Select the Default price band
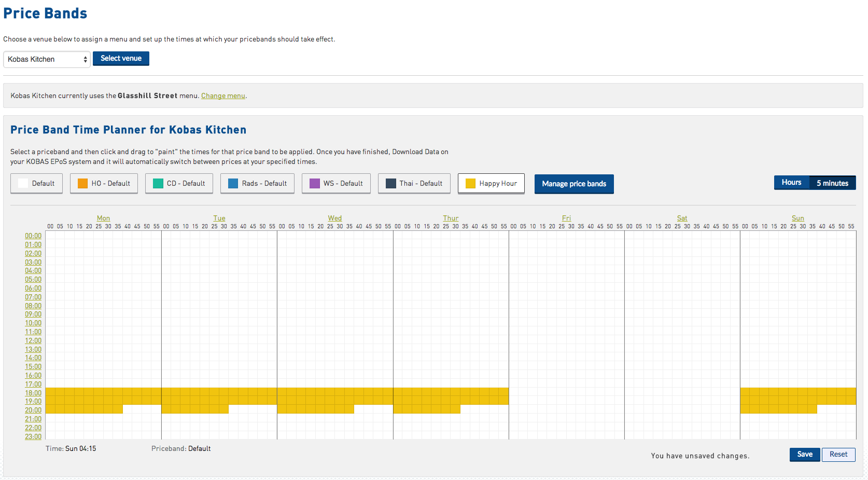This screenshot has height=480, width=868. tap(36, 183)
